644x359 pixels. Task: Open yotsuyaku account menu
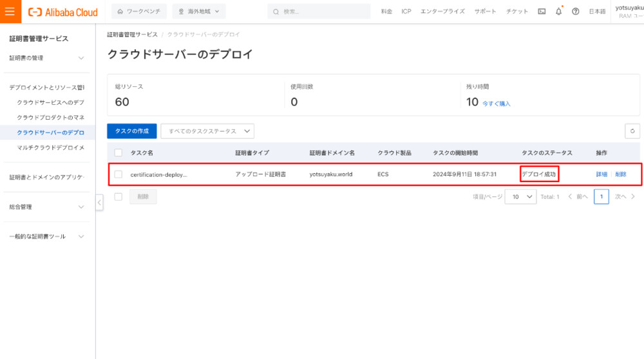point(629,12)
